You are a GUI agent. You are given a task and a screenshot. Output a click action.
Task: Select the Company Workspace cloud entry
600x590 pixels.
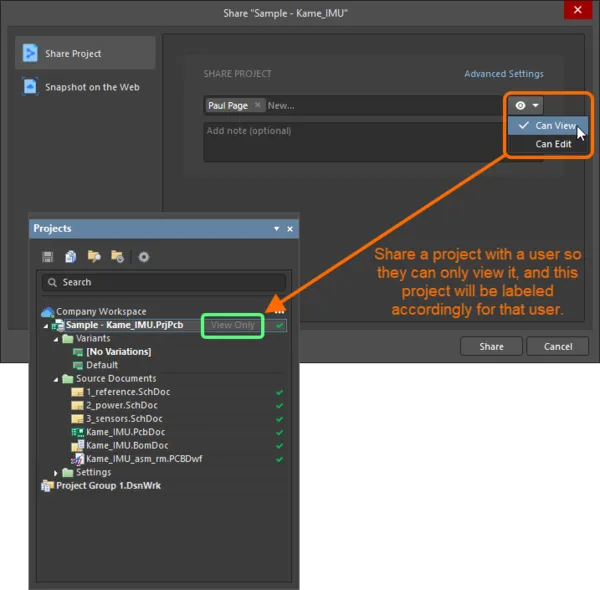(x=94, y=311)
